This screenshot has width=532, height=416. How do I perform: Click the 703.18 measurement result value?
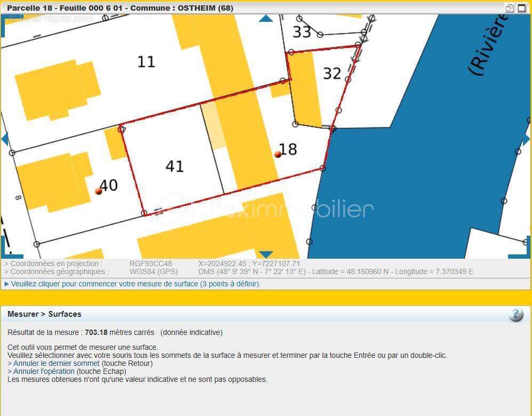pos(96,332)
